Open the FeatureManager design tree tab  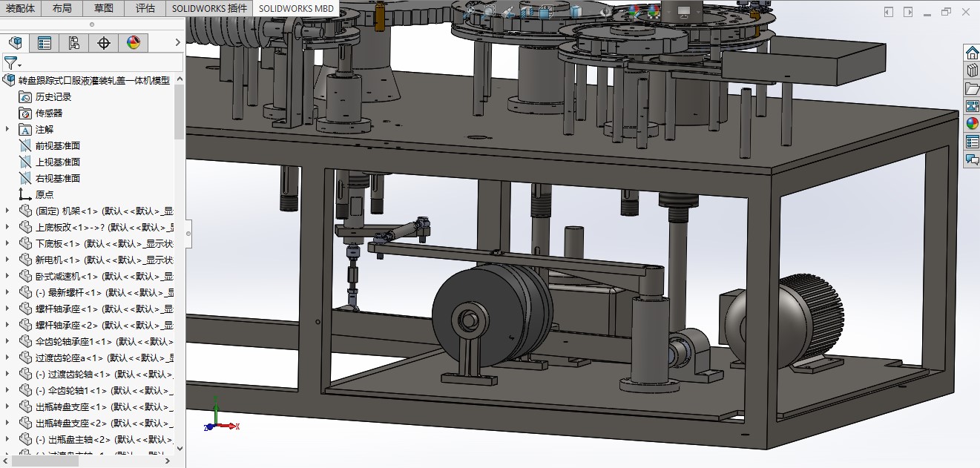click(15, 43)
